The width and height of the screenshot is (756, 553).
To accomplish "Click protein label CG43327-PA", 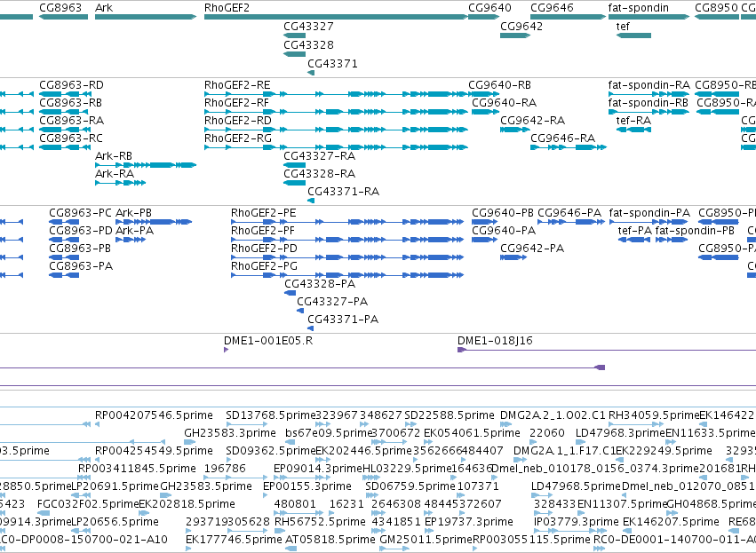I will coord(332,302).
